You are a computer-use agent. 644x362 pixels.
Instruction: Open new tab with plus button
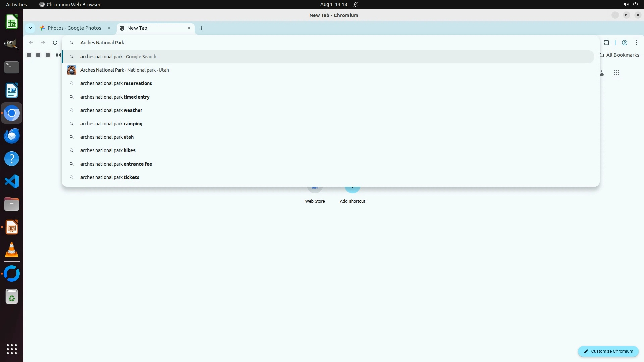201,28
